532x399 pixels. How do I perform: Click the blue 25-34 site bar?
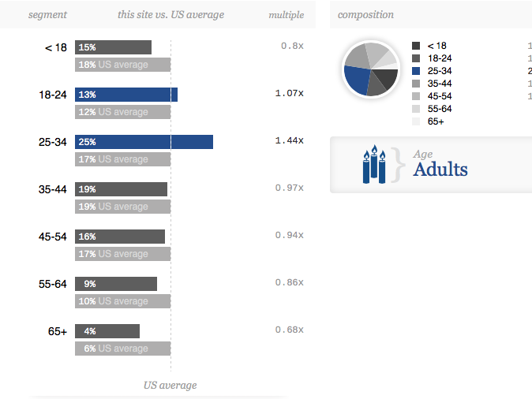[144, 142]
